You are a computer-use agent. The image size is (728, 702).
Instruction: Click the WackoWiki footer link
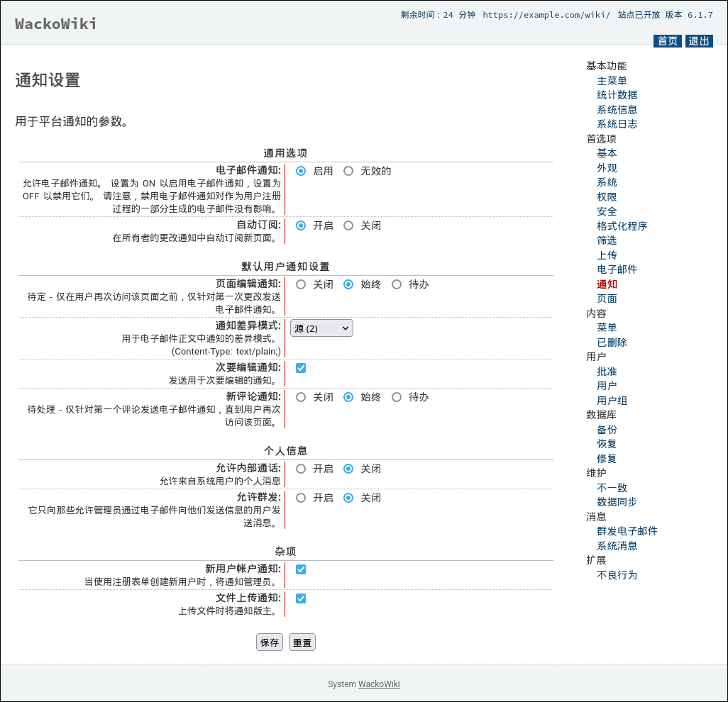pyautogui.click(x=379, y=684)
